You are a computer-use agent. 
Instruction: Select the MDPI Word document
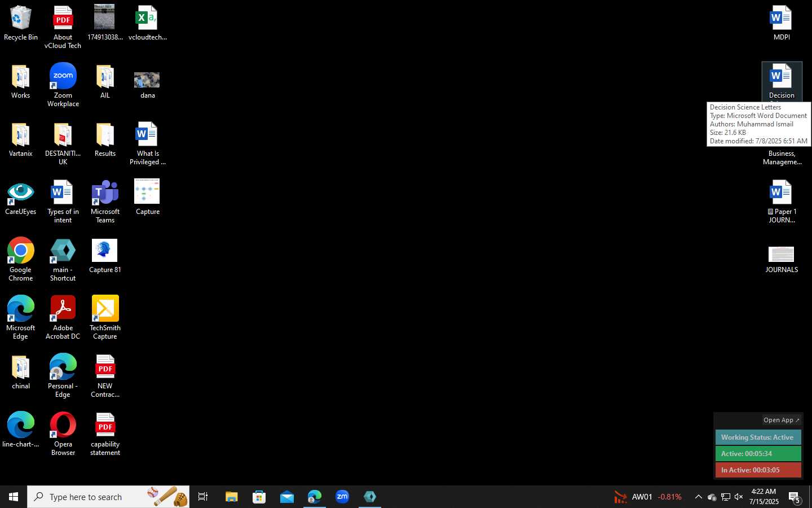click(x=782, y=24)
